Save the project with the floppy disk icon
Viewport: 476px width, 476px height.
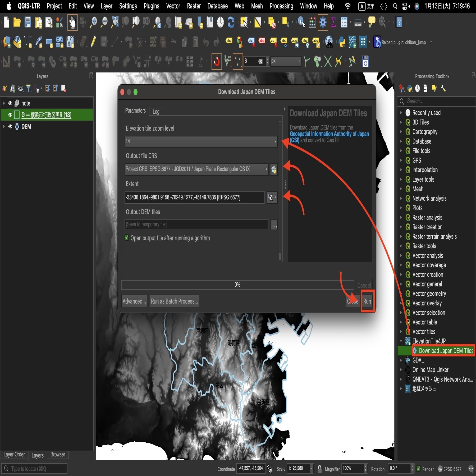[28, 22]
